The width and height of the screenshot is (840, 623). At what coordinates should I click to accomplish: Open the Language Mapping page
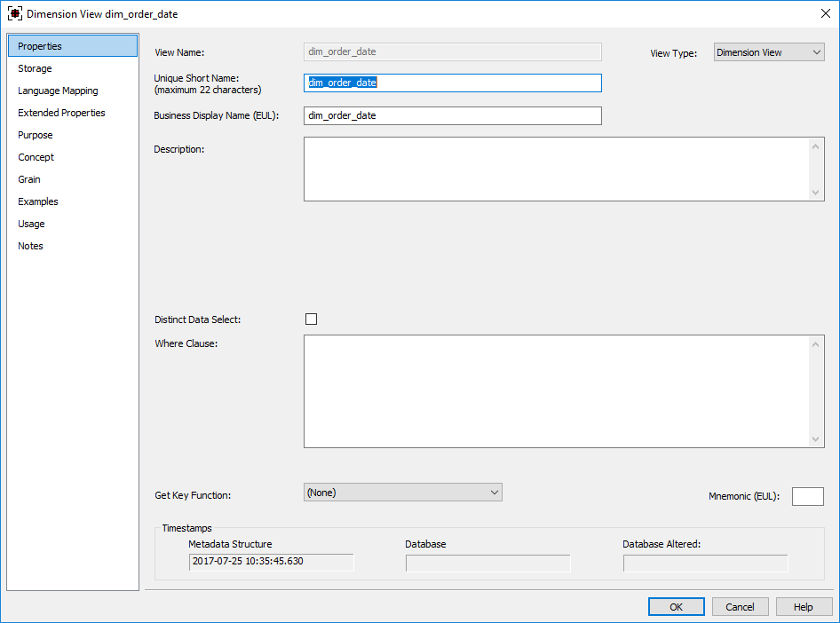point(58,91)
